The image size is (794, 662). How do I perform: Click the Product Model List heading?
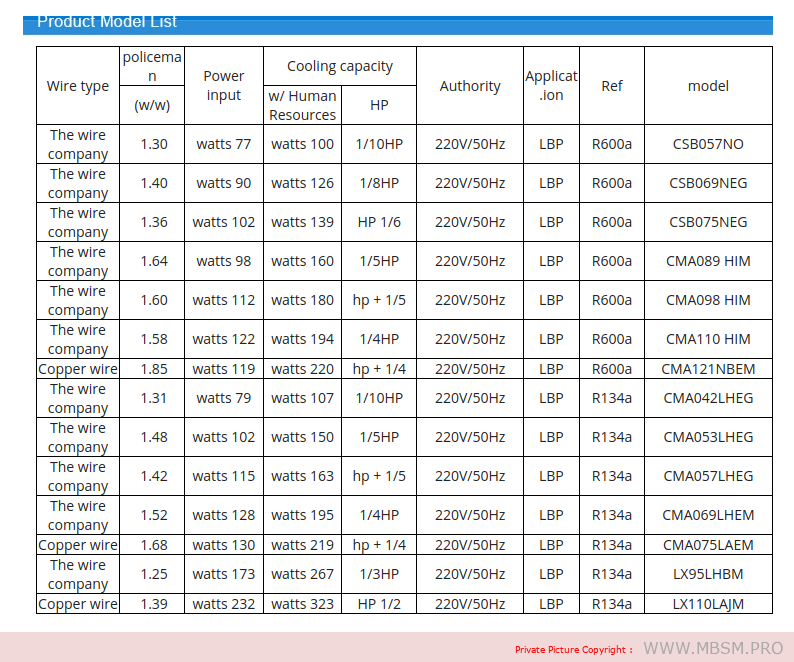pos(107,21)
